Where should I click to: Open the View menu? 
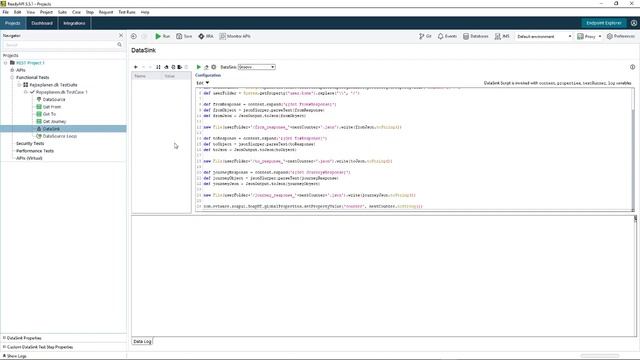pyautogui.click(x=31, y=12)
